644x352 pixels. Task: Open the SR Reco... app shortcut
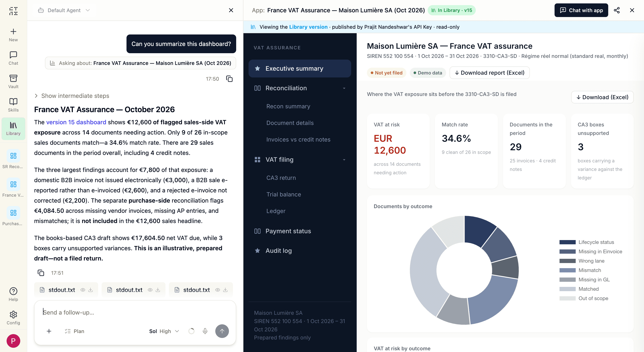tap(13, 159)
